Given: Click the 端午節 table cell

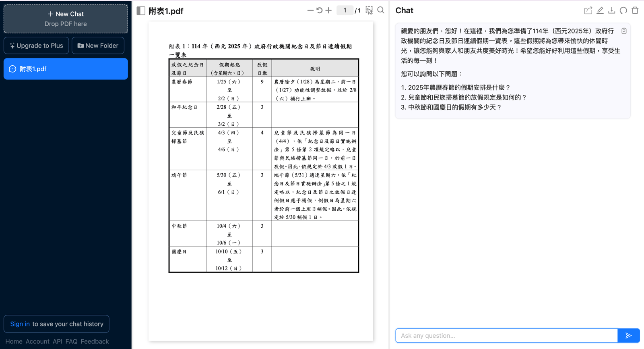Looking at the screenshot, I should pyautogui.click(x=188, y=195).
